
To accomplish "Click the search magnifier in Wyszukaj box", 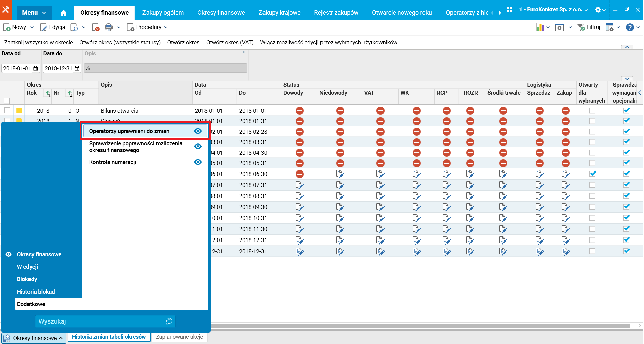I will pos(169,321).
